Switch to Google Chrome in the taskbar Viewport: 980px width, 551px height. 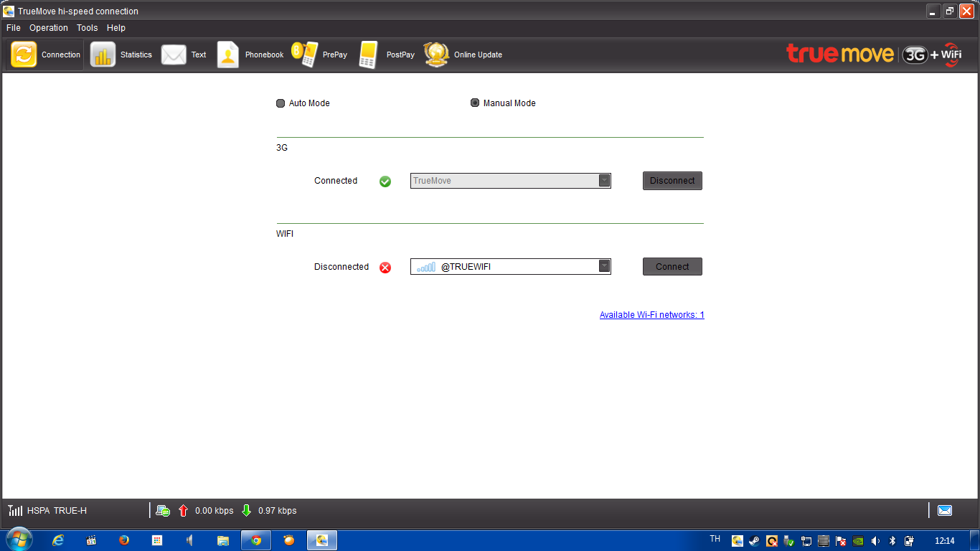(256, 540)
